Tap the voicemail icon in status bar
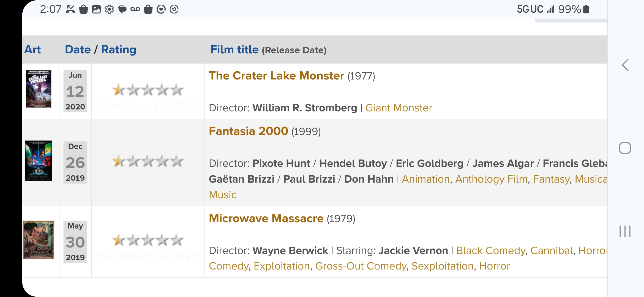 [135, 9]
